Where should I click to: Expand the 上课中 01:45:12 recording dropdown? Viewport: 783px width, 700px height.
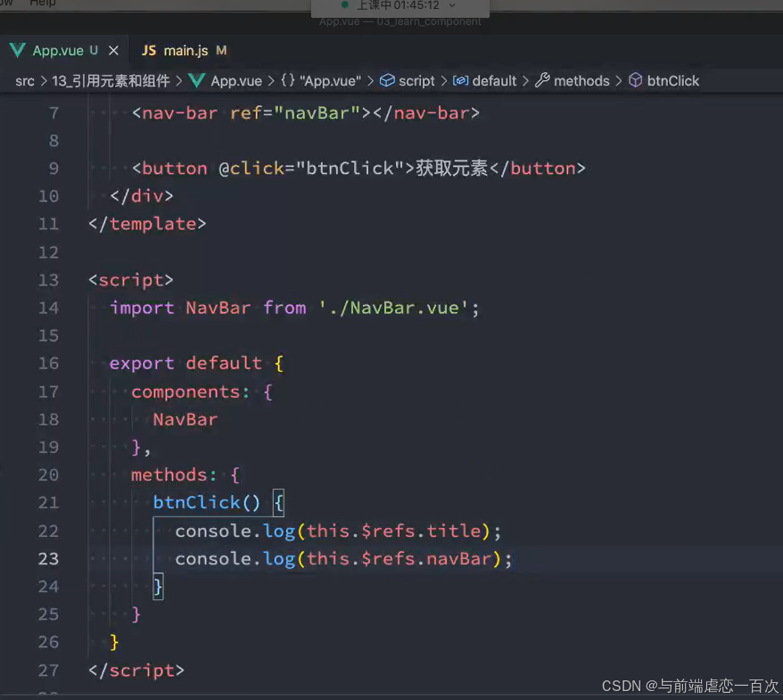[x=452, y=5]
